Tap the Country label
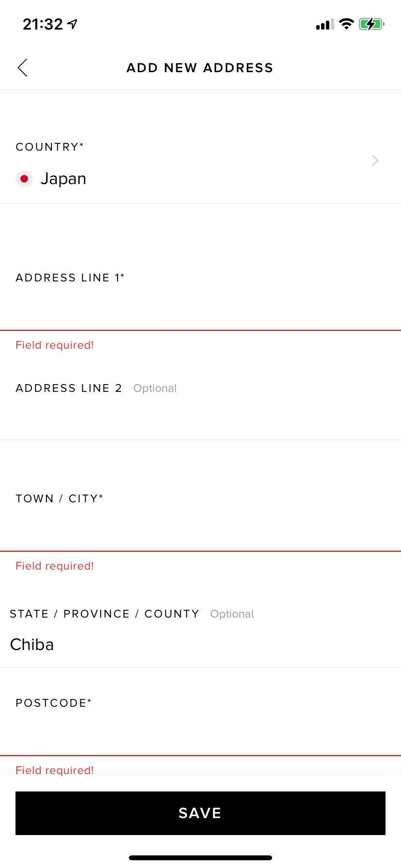This screenshot has height=868, width=401. tap(49, 147)
